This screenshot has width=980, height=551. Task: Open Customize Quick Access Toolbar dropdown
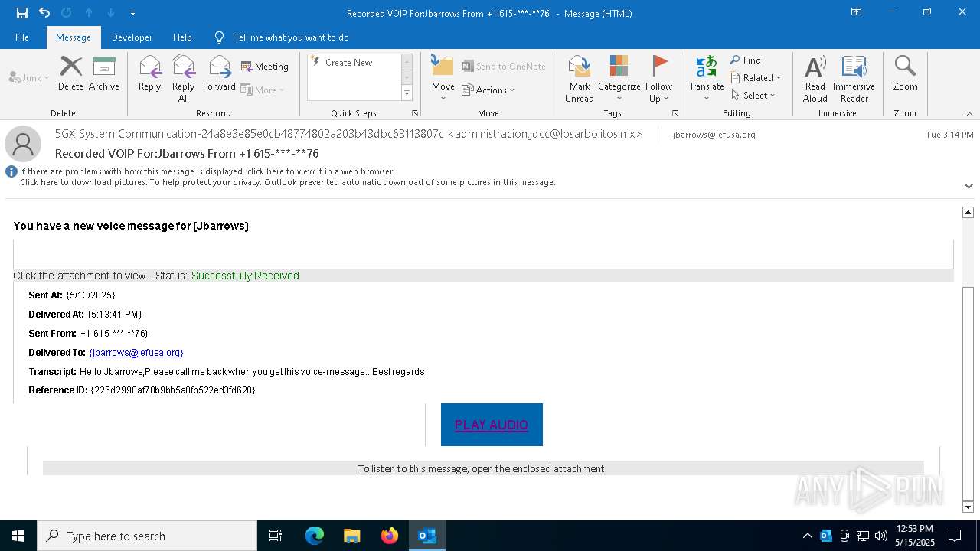pos(132,13)
